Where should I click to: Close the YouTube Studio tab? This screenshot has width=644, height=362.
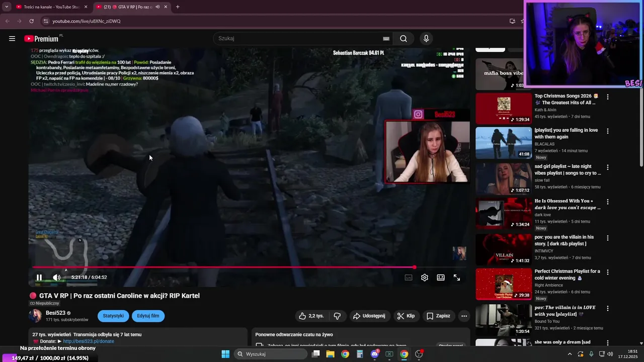86,7
